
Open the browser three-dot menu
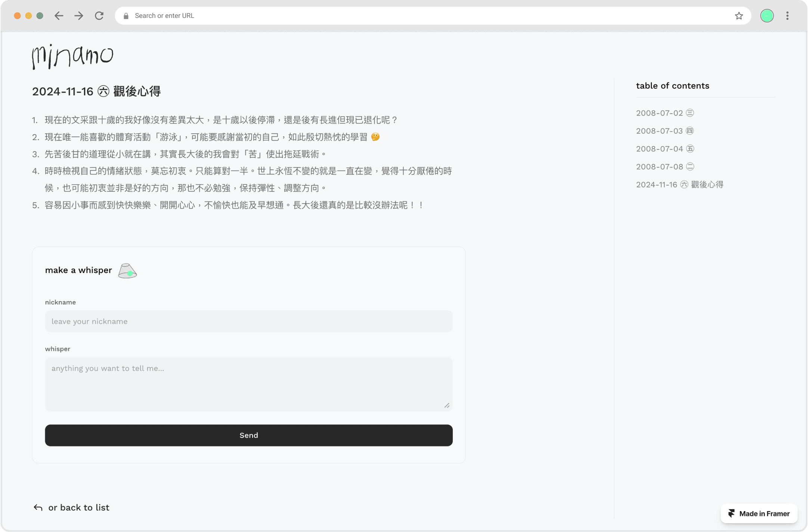(x=787, y=16)
